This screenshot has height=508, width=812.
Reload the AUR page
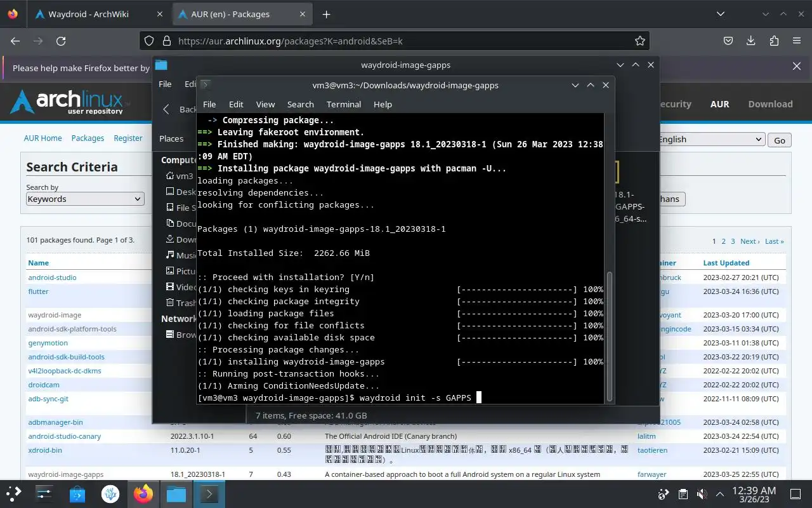tap(61, 41)
